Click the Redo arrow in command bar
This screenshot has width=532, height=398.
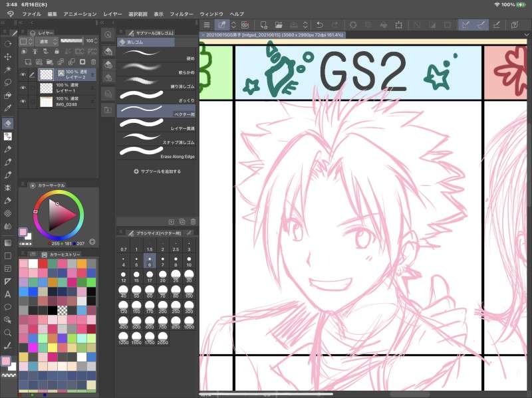click(334, 25)
